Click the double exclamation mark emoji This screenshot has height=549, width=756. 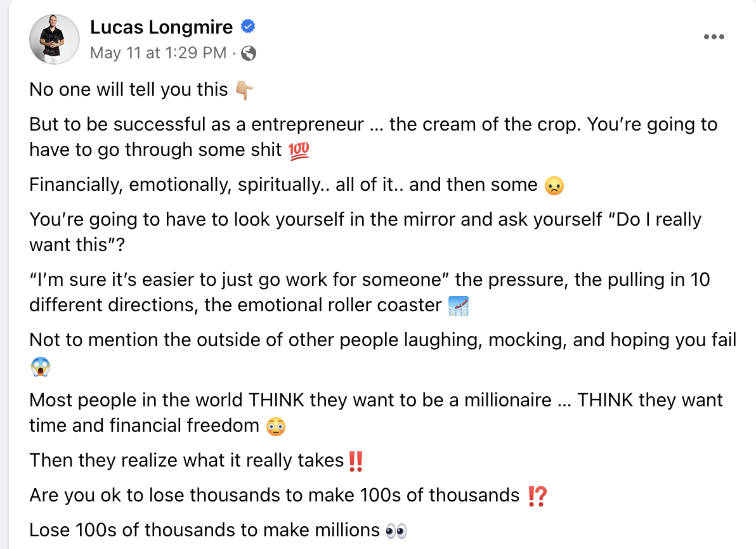pos(356,462)
